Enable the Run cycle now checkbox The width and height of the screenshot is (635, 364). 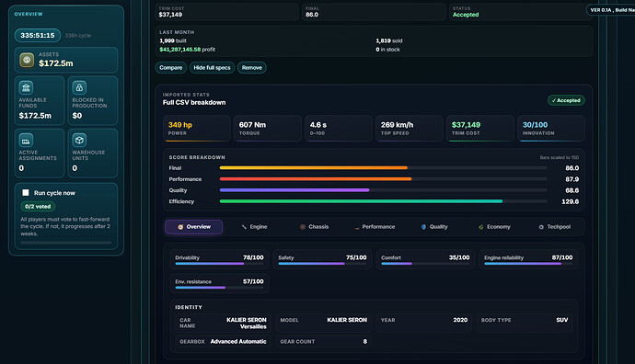pos(26,193)
